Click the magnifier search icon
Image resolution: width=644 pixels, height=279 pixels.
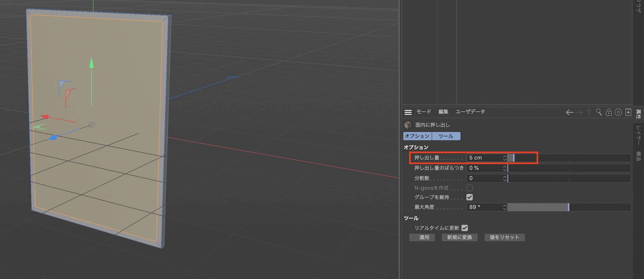[599, 112]
